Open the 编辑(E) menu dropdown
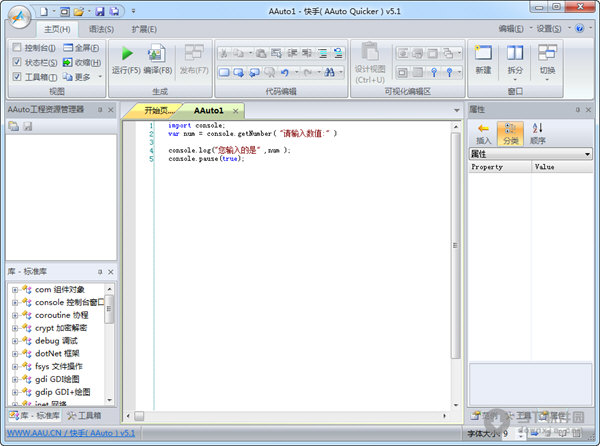Screen dimensions: 600x446 point(515,29)
